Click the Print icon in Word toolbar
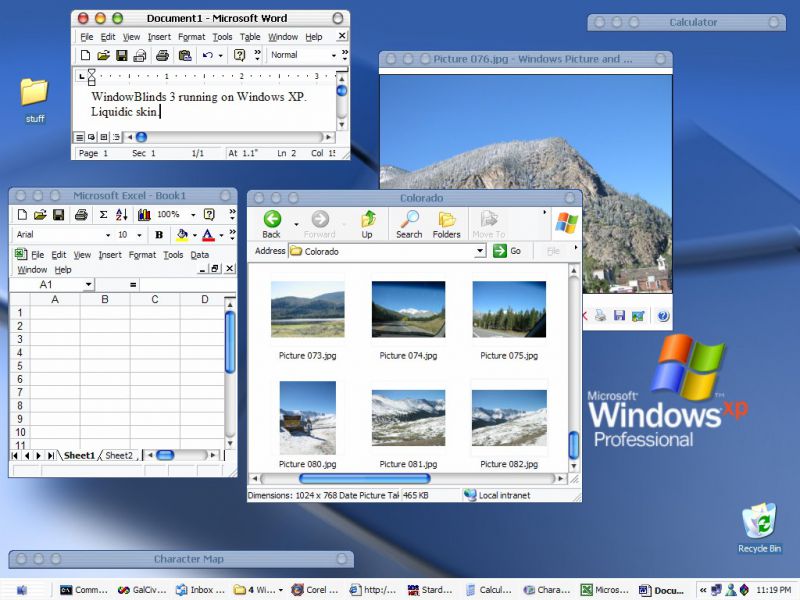 tap(162, 55)
